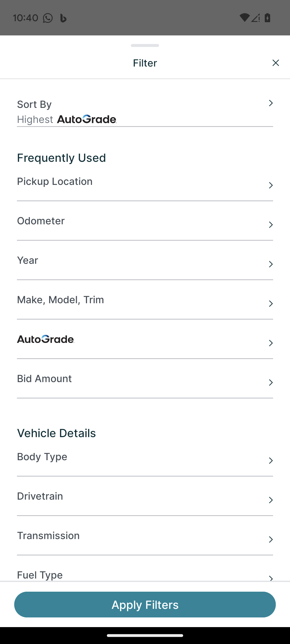
Task: Open Sort By chevron arrow
Action: (271, 103)
